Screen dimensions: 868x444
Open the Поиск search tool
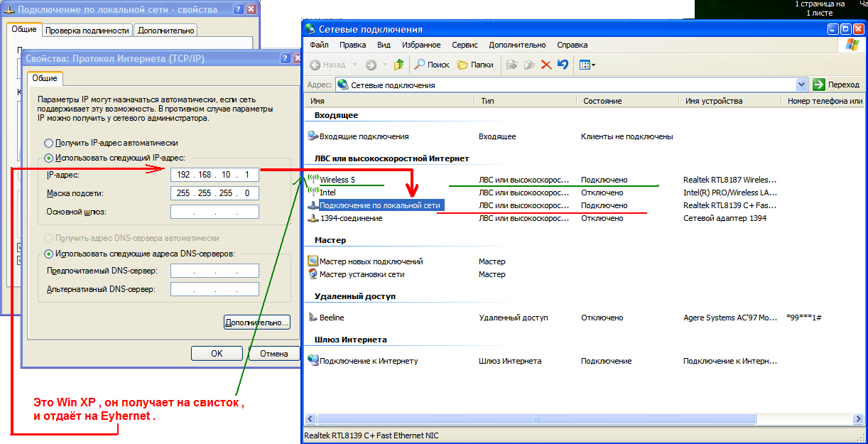[x=432, y=65]
